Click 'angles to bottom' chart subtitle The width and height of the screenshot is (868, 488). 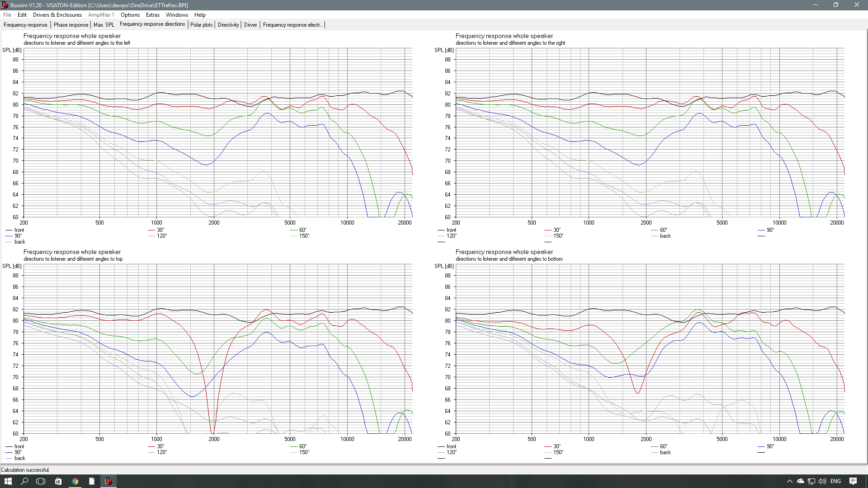(509, 259)
